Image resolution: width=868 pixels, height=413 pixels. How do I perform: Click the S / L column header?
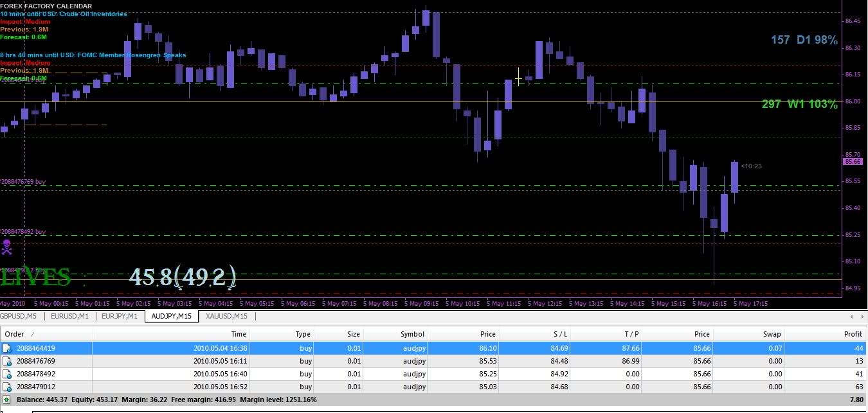[559, 334]
